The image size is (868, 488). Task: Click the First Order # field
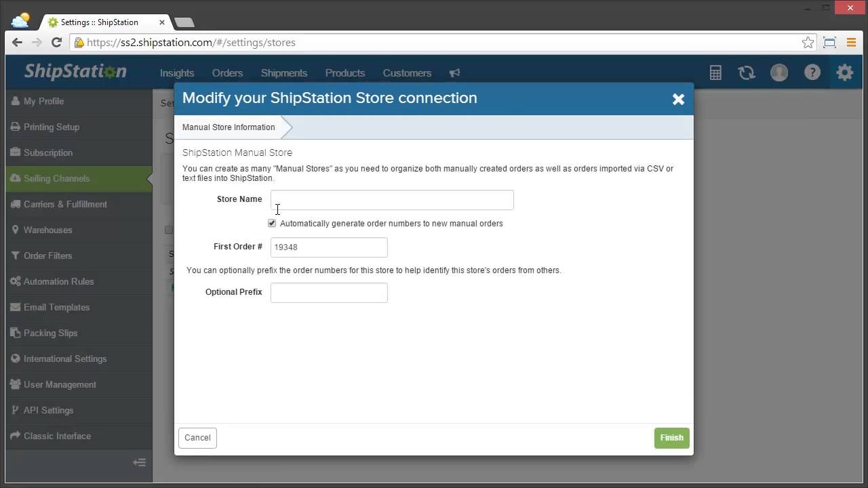point(329,247)
